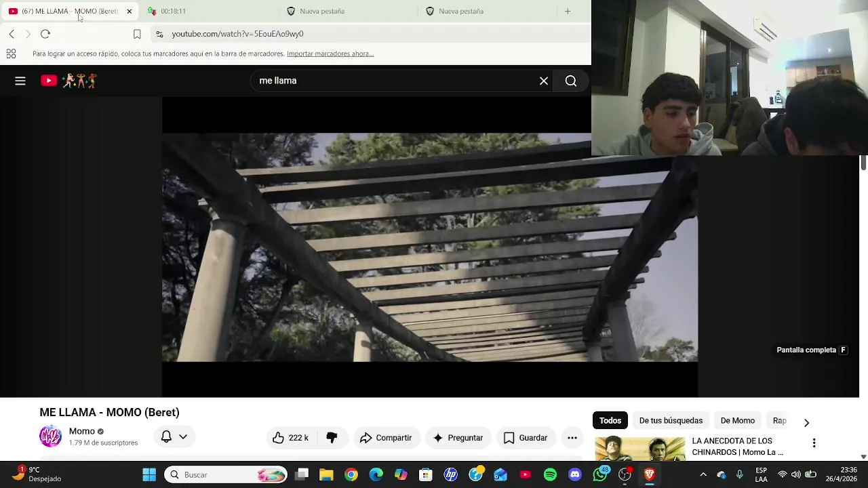The width and height of the screenshot is (868, 488).
Task: Click the video player to pause
Action: 430,247
